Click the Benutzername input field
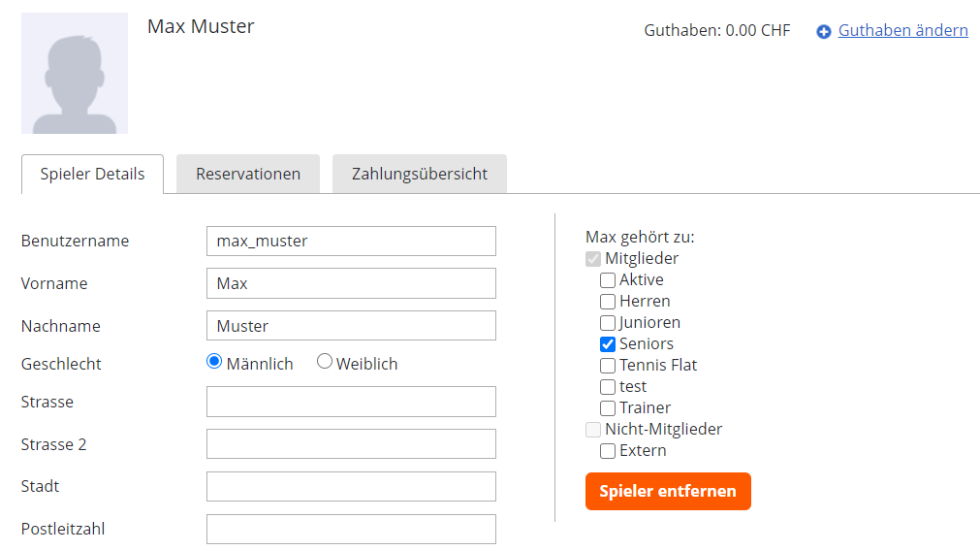The width and height of the screenshot is (980, 551). pos(351,241)
